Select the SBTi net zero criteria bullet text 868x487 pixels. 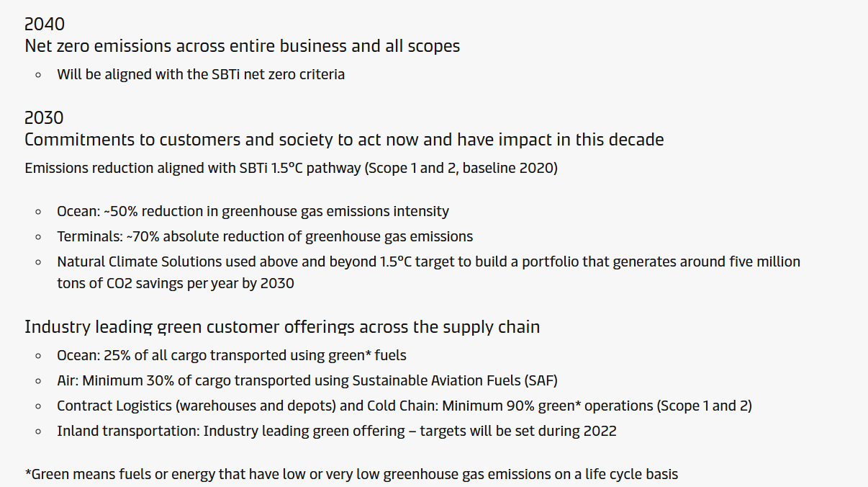(x=201, y=74)
